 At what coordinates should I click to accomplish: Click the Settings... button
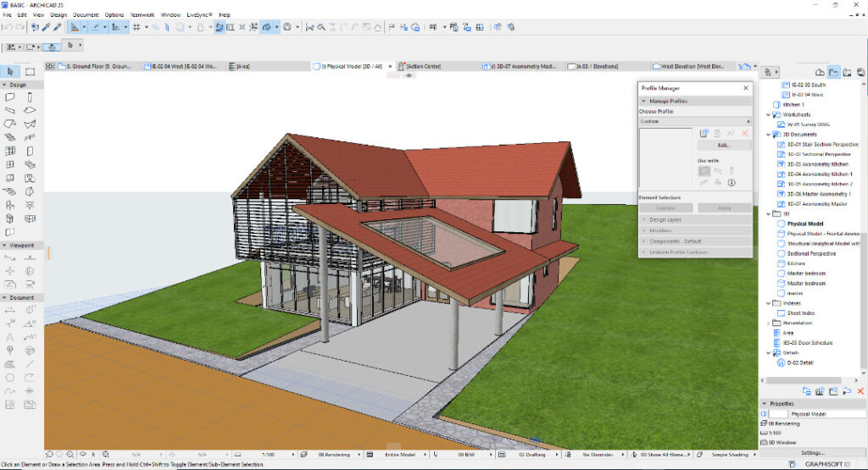[813, 452]
